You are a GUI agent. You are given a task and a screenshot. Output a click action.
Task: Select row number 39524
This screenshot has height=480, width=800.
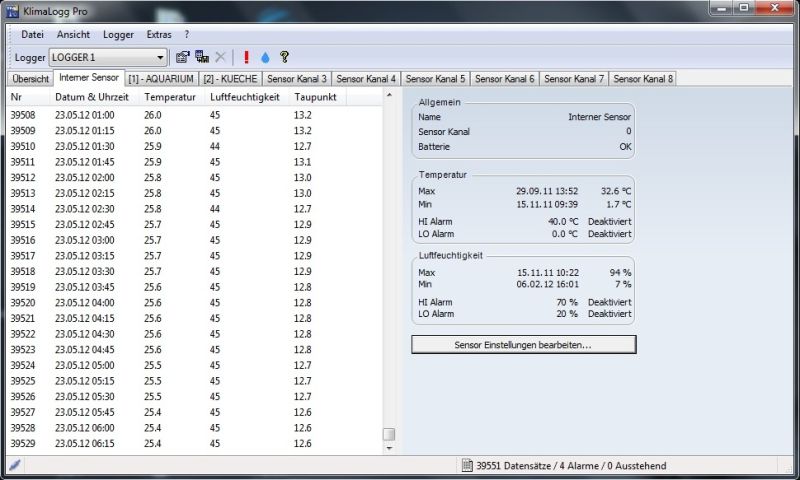tap(195, 365)
